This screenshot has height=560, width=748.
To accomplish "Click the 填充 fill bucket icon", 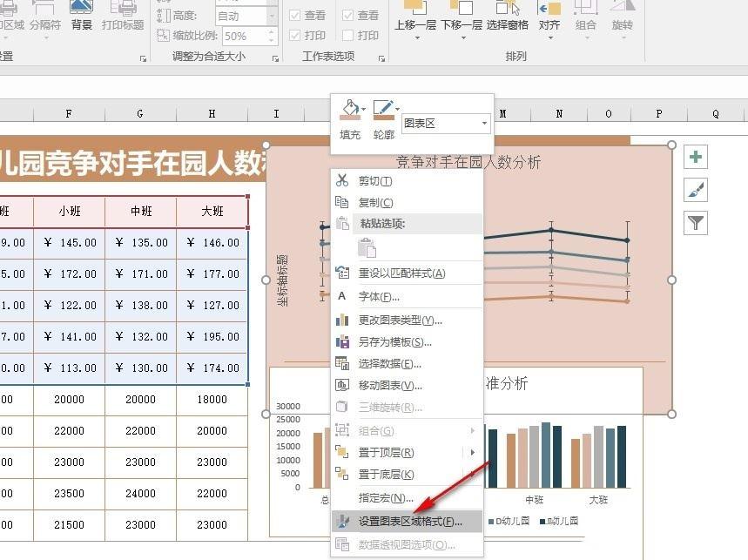I will (x=351, y=109).
